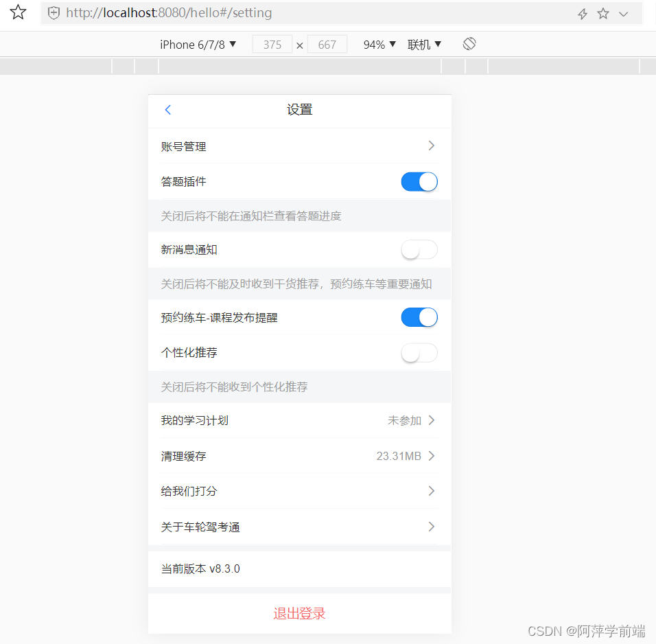Click 清理缓存 to clear the 23.31MB cache
The height and width of the screenshot is (644, 656).
tap(299, 455)
